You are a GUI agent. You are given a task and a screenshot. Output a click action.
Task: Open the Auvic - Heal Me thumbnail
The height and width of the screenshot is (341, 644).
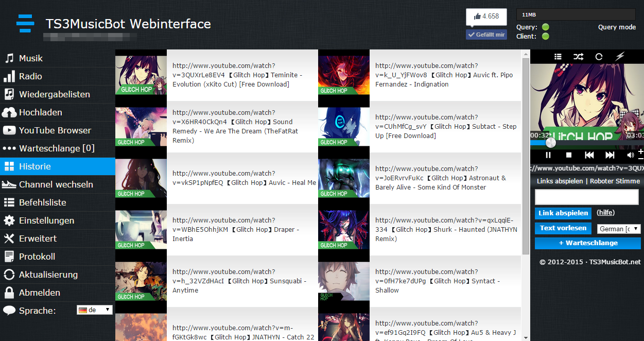tap(141, 178)
